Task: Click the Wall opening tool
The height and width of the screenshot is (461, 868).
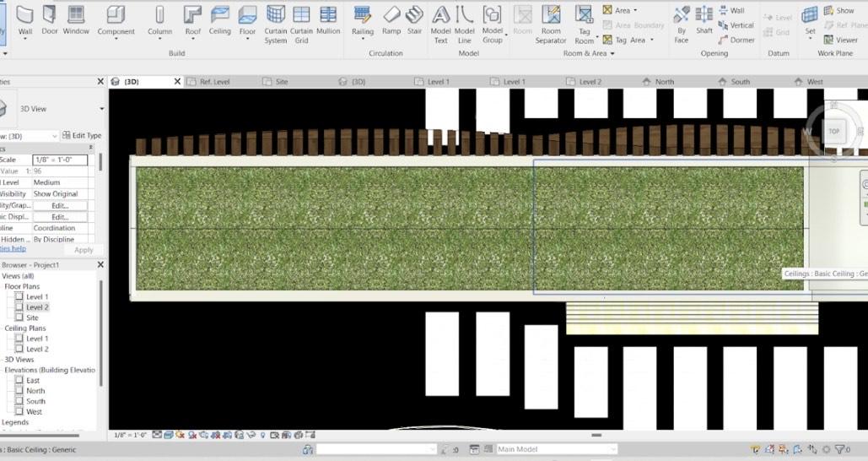Action: pyautogui.click(x=731, y=10)
